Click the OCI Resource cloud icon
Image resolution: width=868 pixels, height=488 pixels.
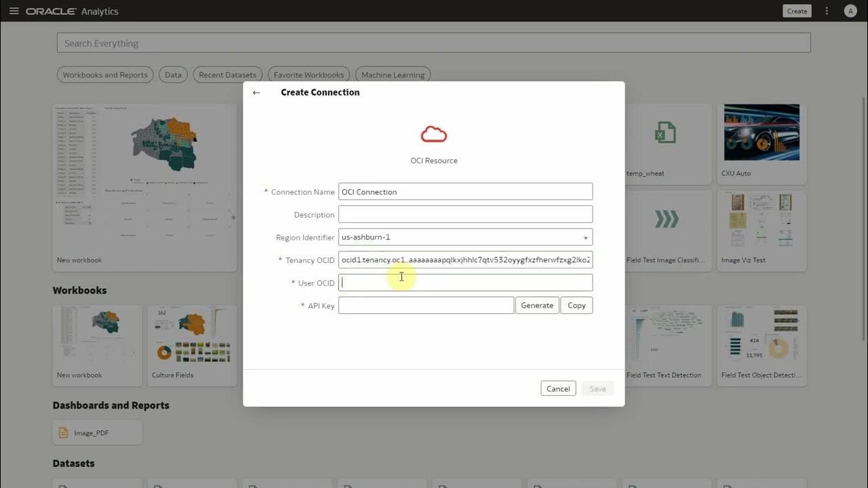coord(434,134)
